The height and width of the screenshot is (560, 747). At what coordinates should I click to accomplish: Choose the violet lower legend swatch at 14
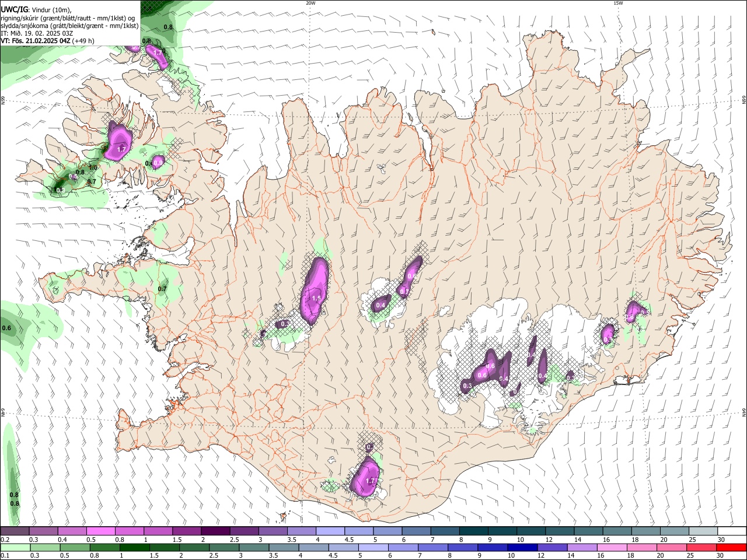[581, 547]
